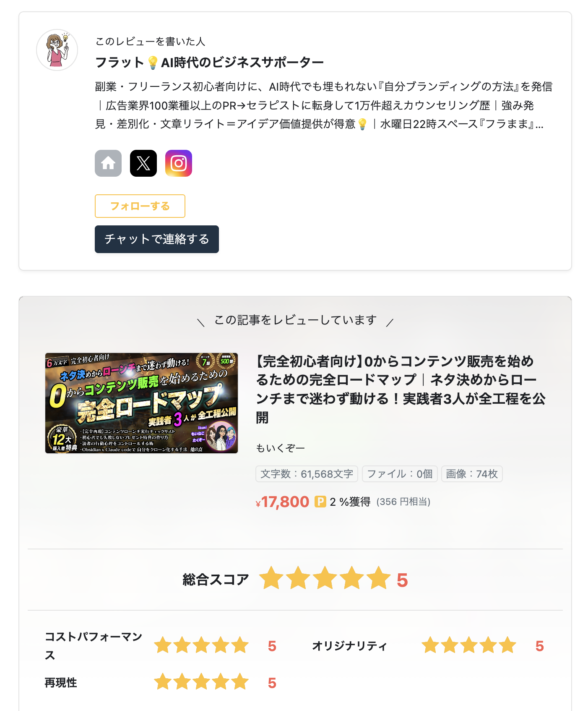Click the ファイル：0個 tag
This screenshot has height=711, width=588.
coord(400,474)
